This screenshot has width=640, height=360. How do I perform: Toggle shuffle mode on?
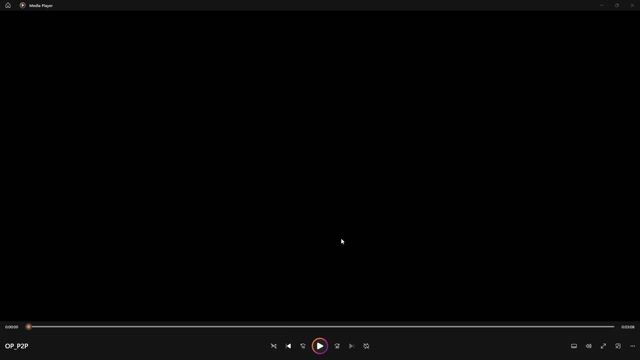[x=273, y=346]
